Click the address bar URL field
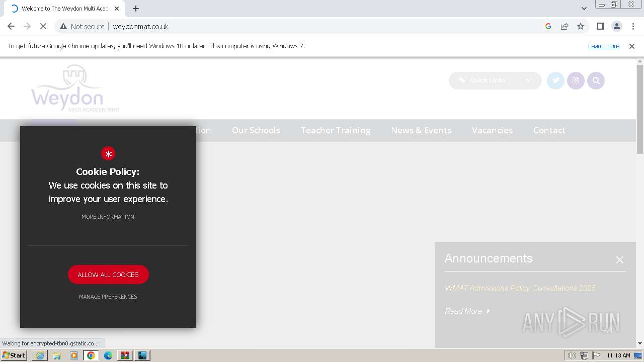Screen dimensions: 644x362 [322, 26]
